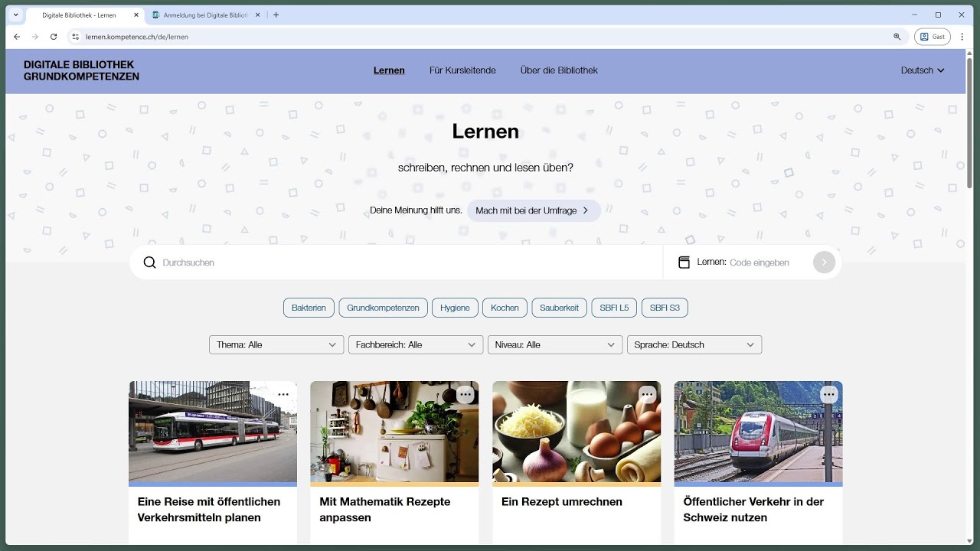This screenshot has width=980, height=551.
Task: Open Eine Reise mit öffentlichen Verkehrsmitteln planen
Action: coord(209,510)
